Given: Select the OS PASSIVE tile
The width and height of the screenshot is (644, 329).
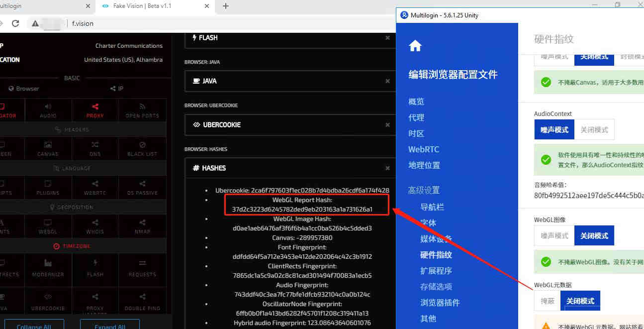Looking at the screenshot, I should [142, 188].
